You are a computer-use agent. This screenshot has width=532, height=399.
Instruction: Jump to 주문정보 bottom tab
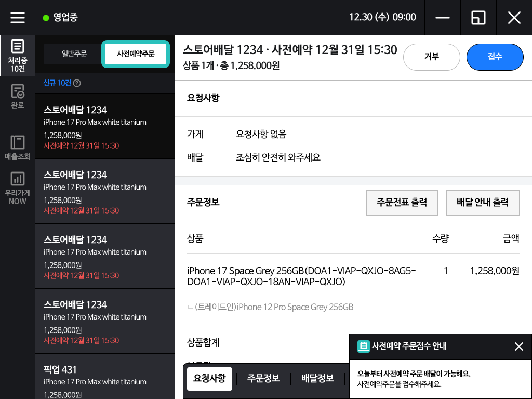(x=263, y=379)
